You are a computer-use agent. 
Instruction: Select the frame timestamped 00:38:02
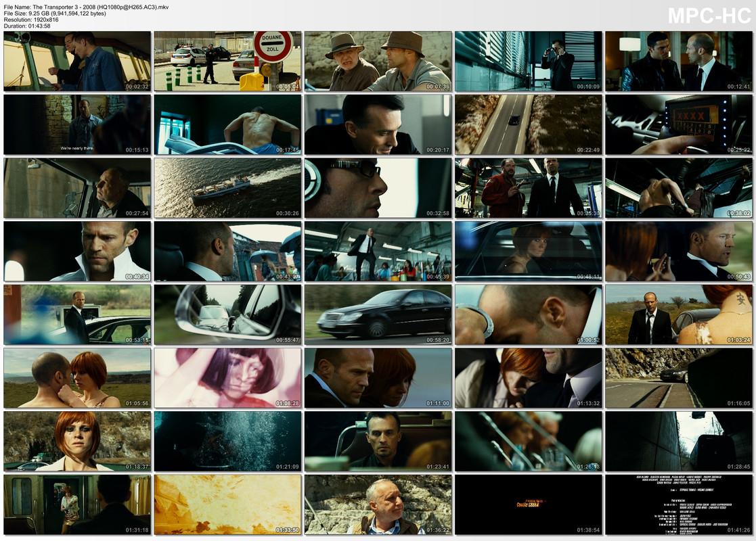[x=679, y=188]
